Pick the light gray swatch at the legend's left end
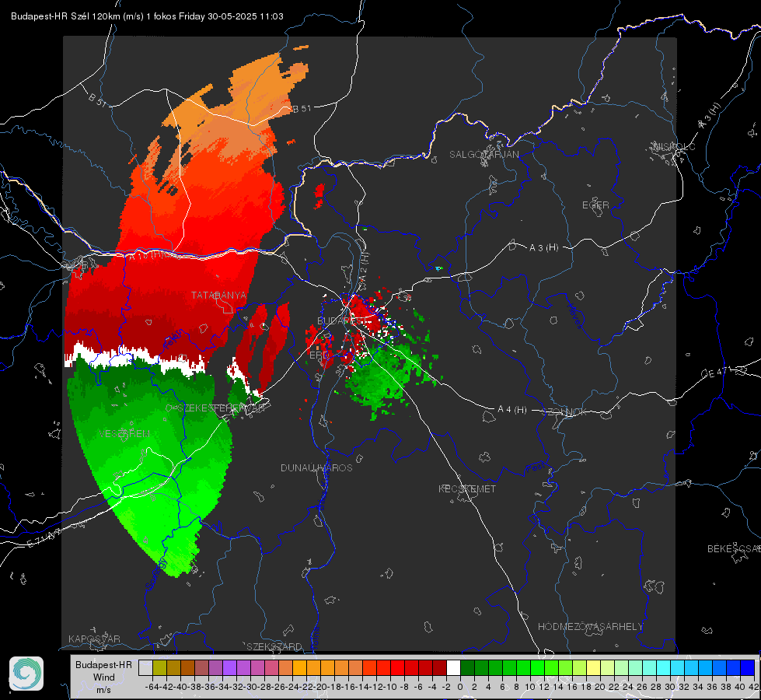Screen dimensions: 761x700 click(x=145, y=667)
